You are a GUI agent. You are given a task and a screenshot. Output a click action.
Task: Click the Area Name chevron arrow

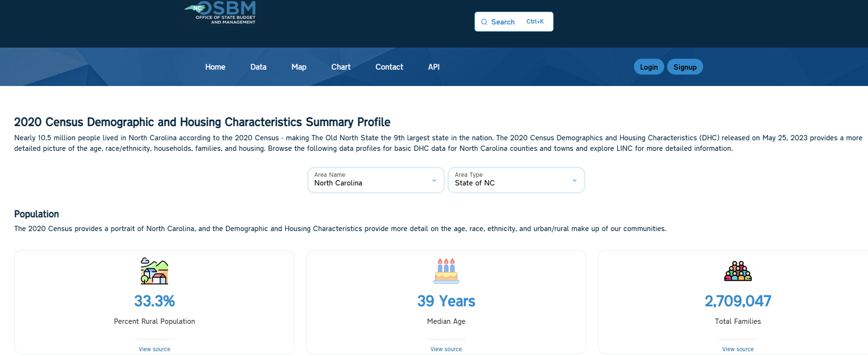point(434,181)
